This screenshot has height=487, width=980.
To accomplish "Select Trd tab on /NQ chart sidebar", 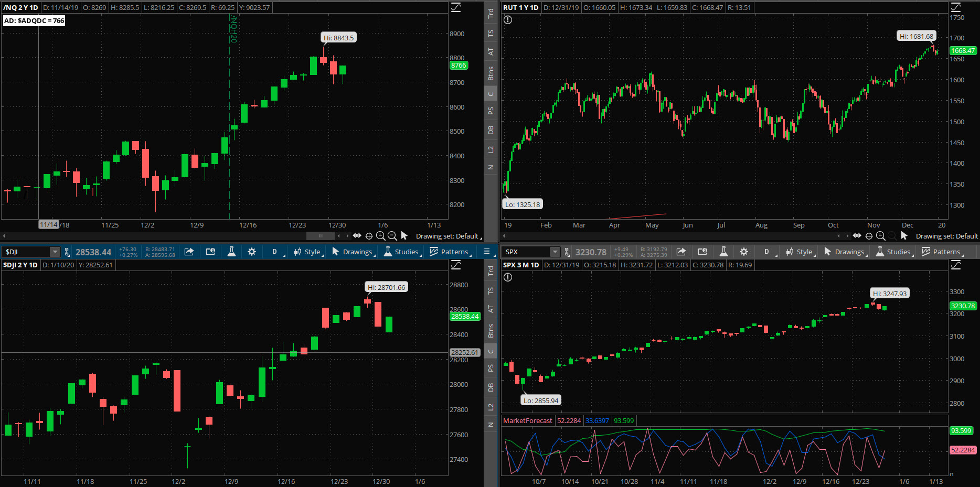I will (491, 13).
